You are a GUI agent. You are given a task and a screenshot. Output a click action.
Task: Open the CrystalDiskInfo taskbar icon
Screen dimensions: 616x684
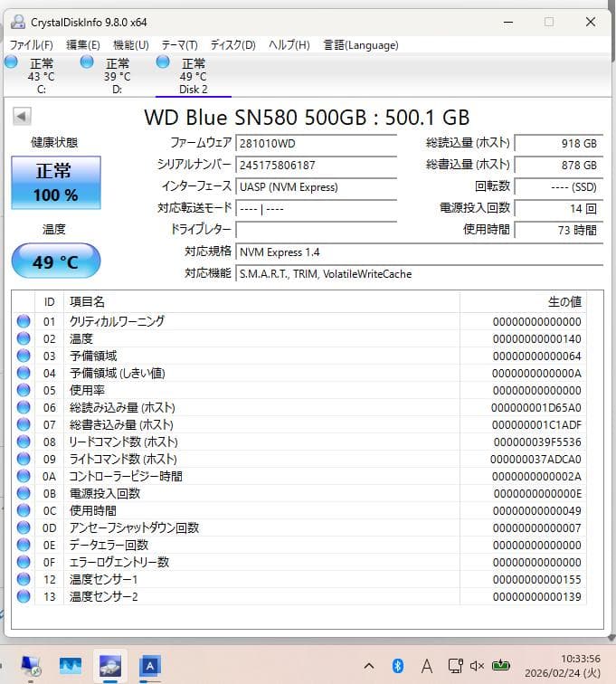pyautogui.click(x=110, y=666)
